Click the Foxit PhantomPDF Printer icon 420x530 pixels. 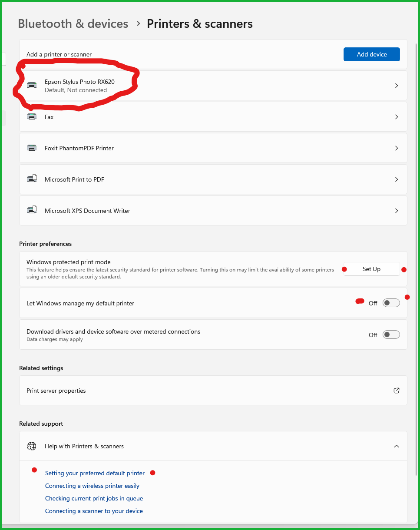[32, 148]
